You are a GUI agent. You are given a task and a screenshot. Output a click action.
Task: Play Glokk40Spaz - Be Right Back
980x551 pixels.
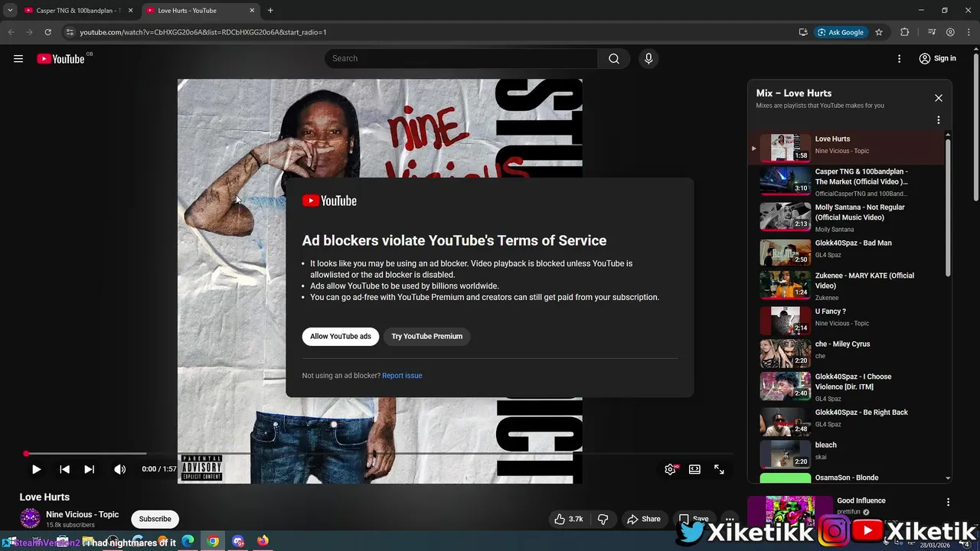click(x=847, y=421)
